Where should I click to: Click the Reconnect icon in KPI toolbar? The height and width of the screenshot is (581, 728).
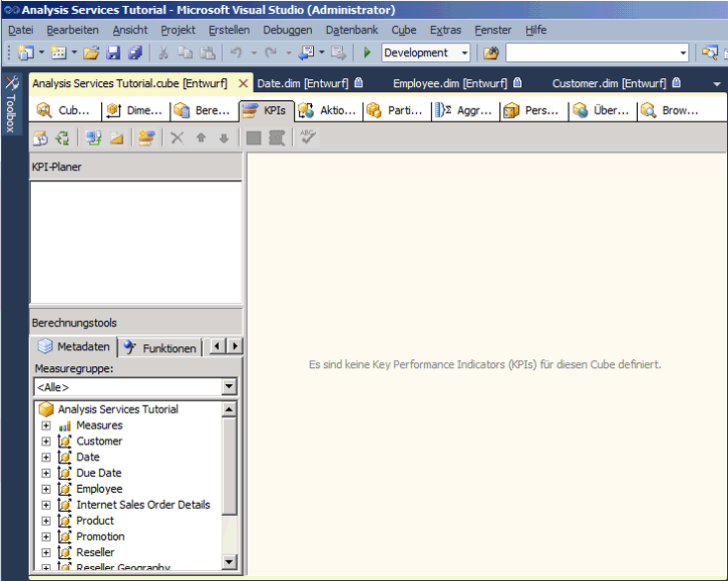(x=62, y=138)
